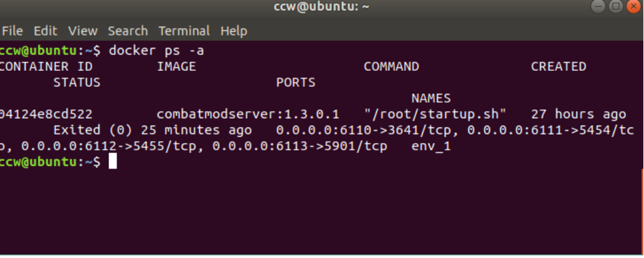644x258 pixels.
Task: Click the "/root/startup.sh" command text
Action: click(x=435, y=114)
